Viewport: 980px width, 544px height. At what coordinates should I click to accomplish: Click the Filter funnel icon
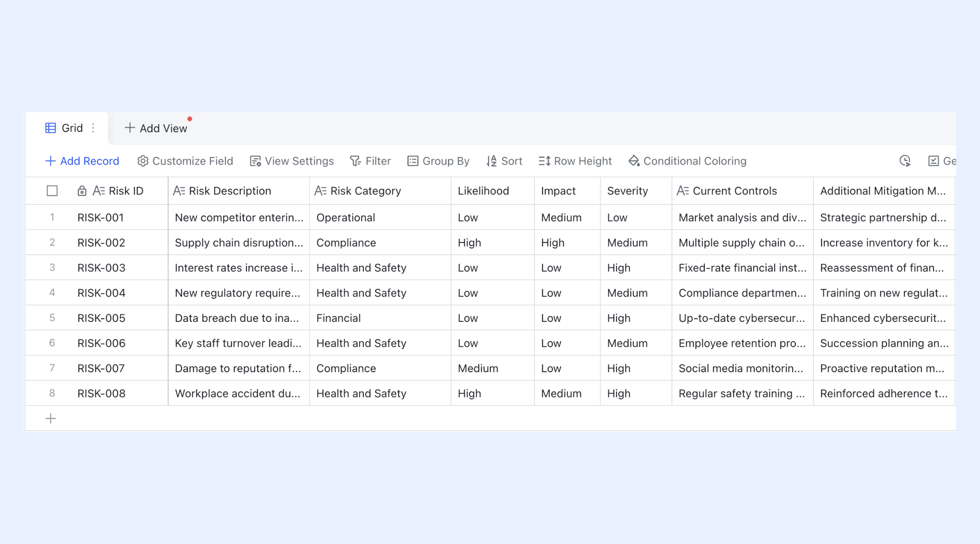click(355, 161)
